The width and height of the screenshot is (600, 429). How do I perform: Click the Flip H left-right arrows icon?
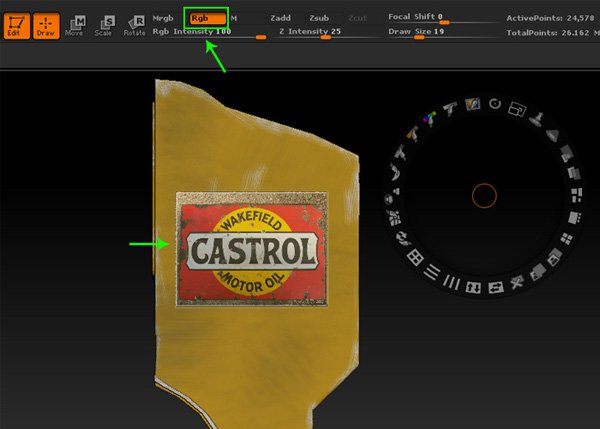tap(496, 287)
